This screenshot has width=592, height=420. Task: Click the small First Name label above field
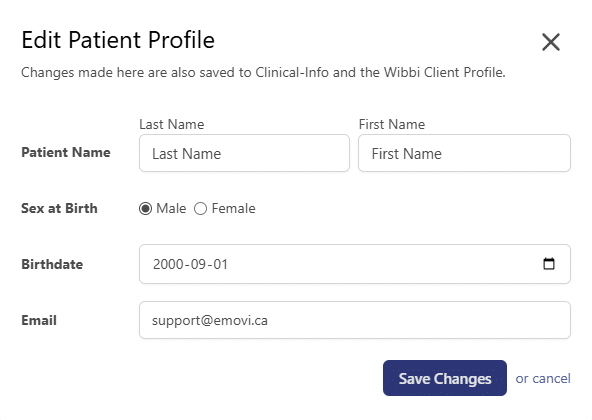coord(392,124)
